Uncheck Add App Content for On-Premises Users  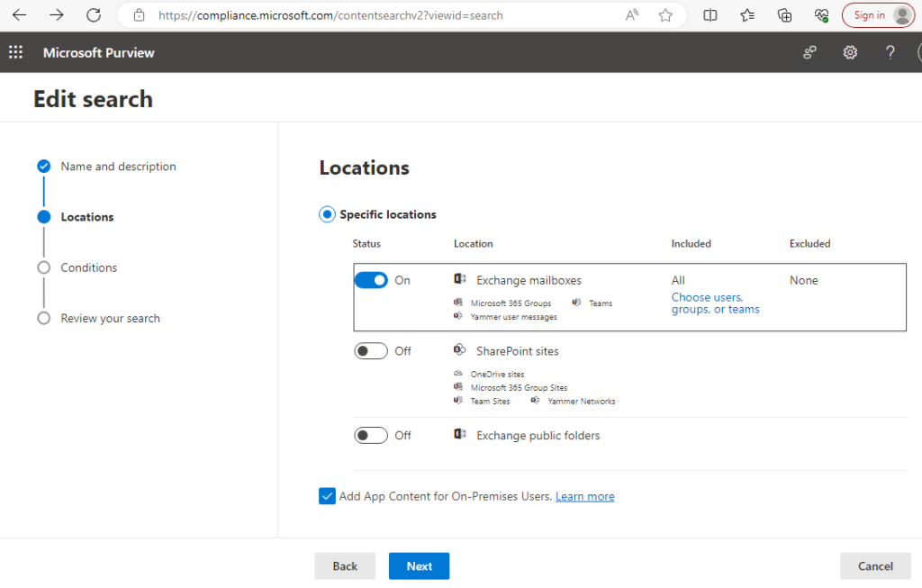tap(327, 496)
